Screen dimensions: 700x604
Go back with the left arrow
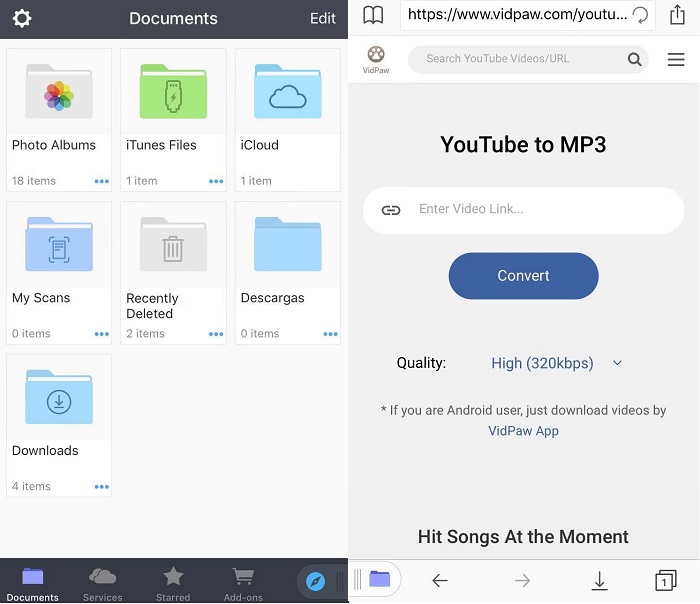pyautogui.click(x=440, y=580)
